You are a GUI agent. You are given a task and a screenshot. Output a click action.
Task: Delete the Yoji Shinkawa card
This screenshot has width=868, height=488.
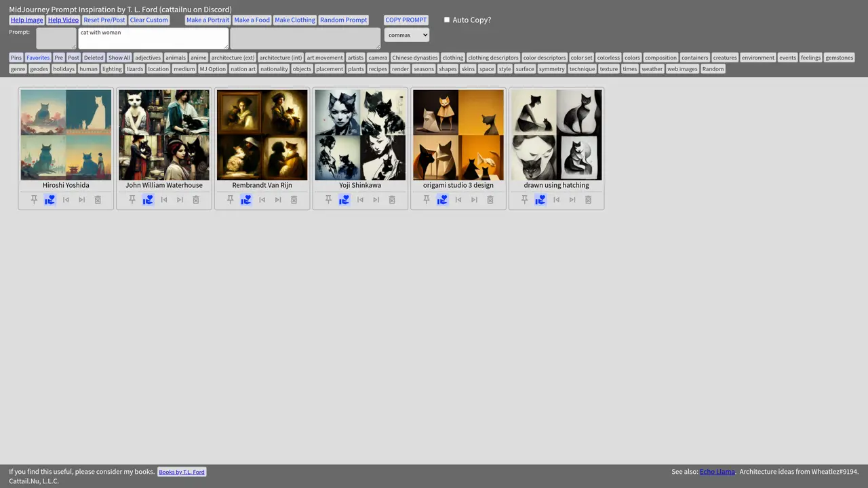pyautogui.click(x=392, y=200)
